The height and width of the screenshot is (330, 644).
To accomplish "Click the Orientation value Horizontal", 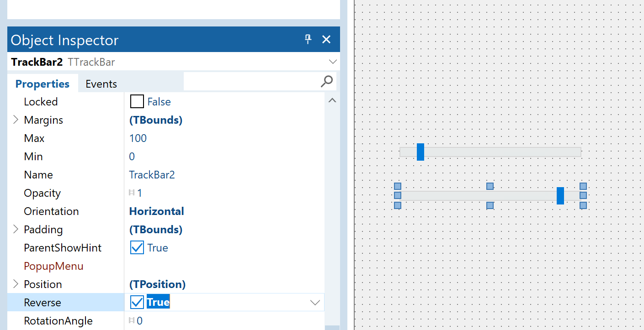I will tap(156, 211).
